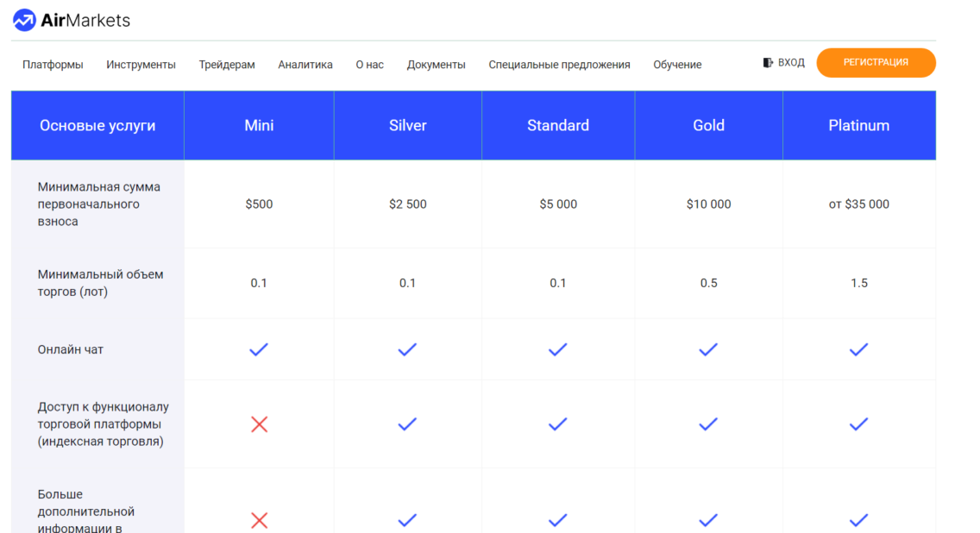Click the Platinum checkmark for Онлайн чат
Screen dimensions: 980x533
pyautogui.click(x=858, y=349)
